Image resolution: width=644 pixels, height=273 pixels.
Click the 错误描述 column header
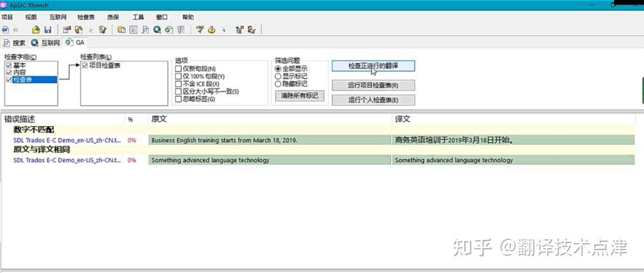click(63, 119)
